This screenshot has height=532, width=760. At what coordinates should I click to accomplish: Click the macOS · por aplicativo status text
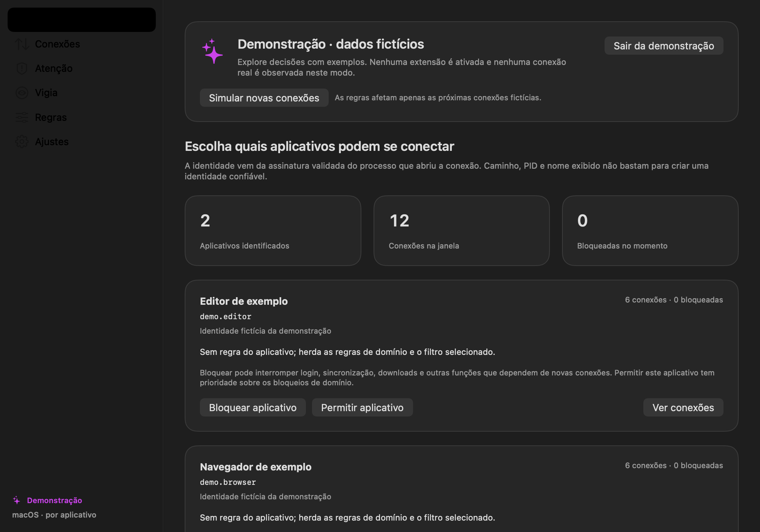click(x=54, y=515)
